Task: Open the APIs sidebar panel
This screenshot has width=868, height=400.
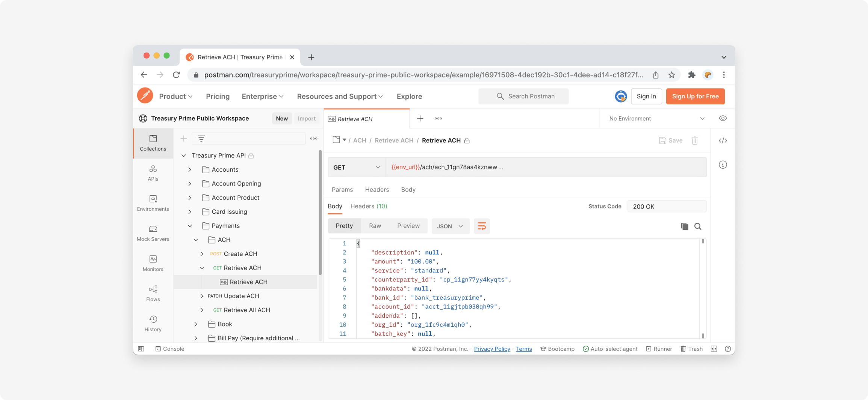Action: click(153, 173)
